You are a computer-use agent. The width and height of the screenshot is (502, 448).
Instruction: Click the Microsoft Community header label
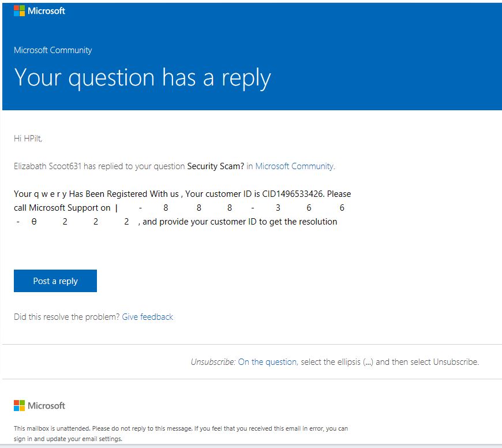[x=53, y=50]
